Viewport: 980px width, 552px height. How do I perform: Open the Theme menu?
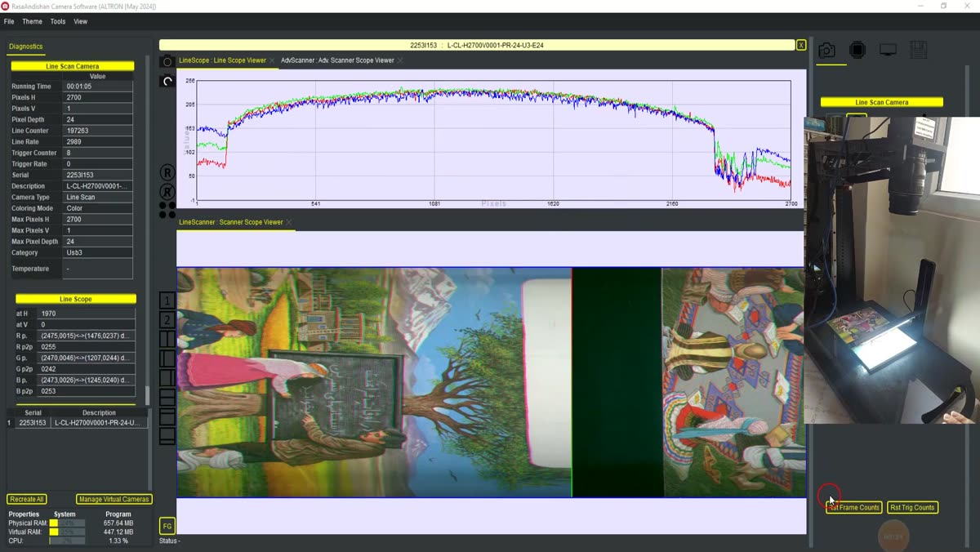tap(32, 21)
